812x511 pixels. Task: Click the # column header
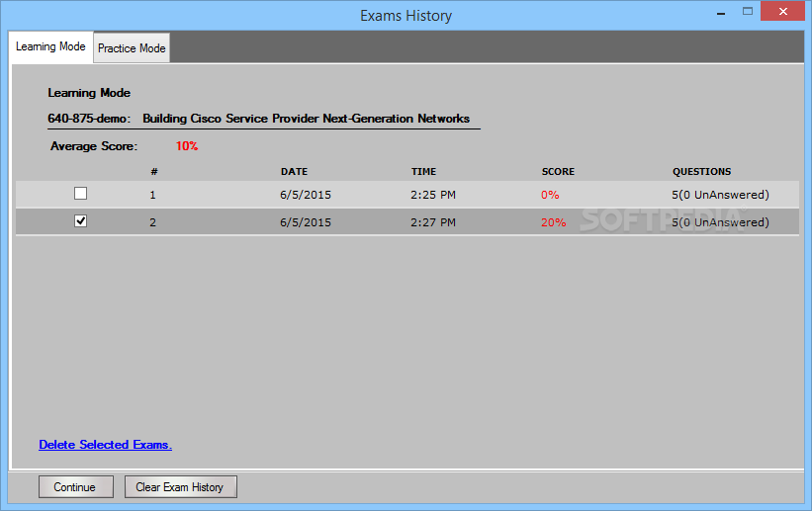pos(154,171)
